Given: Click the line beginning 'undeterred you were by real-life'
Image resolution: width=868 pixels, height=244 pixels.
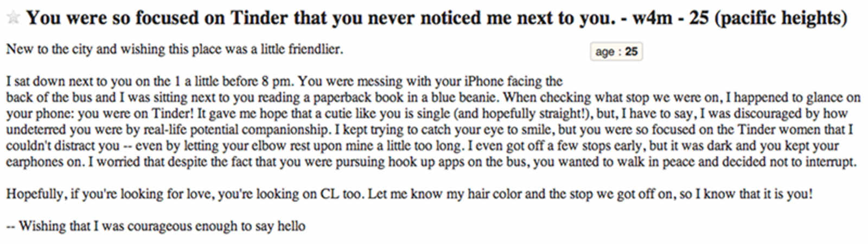Looking at the screenshot, I should [430, 130].
